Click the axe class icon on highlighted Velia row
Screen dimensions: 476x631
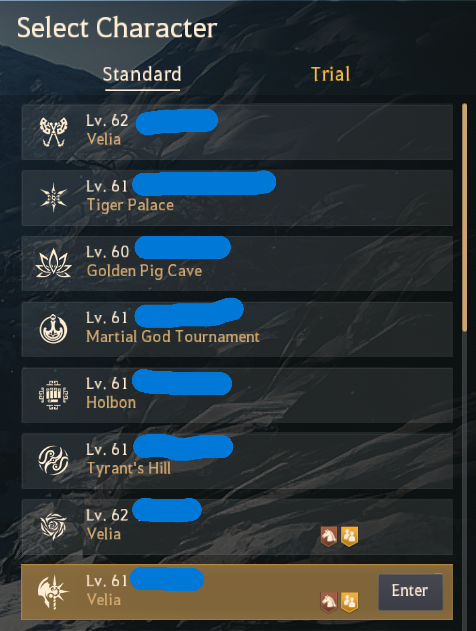[54, 592]
